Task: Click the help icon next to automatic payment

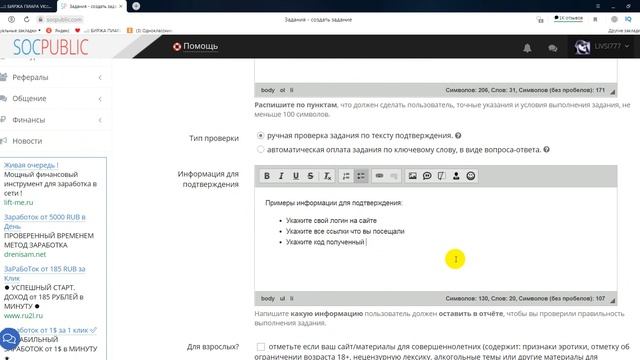Action: 547,150
